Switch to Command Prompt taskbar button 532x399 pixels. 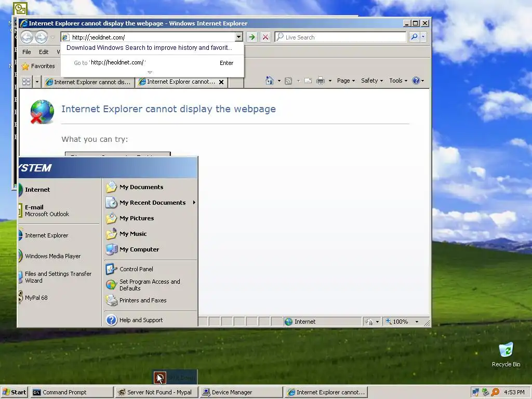point(72,392)
